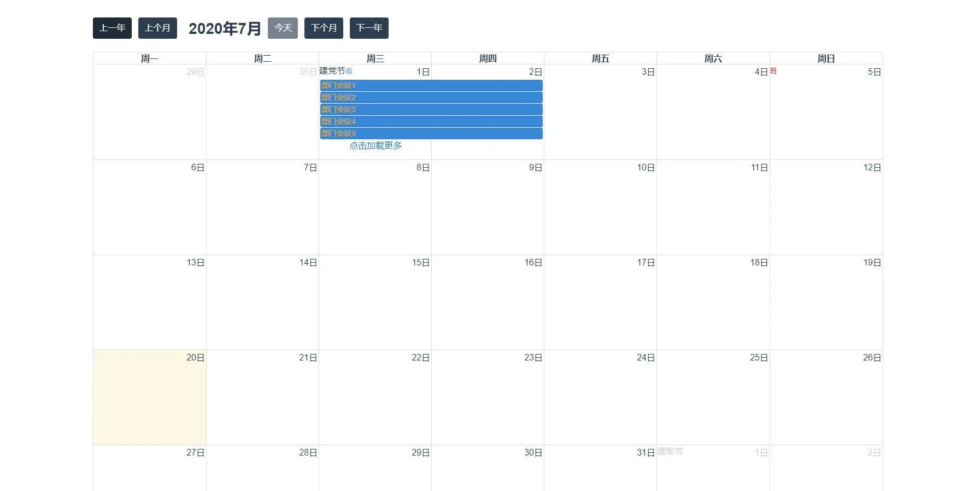
Task: Select the 27日 date
Action: coord(195,453)
